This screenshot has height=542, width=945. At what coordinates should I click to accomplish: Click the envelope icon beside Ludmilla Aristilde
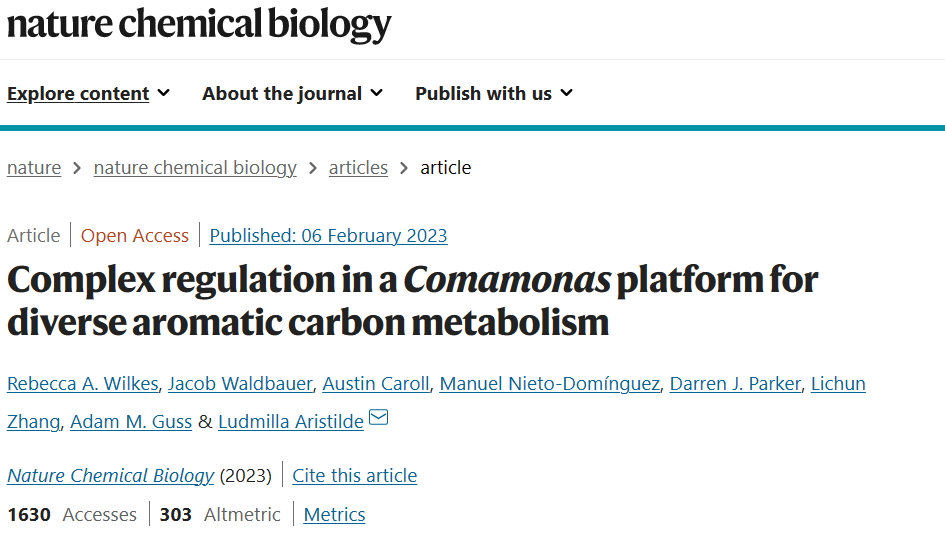click(378, 417)
